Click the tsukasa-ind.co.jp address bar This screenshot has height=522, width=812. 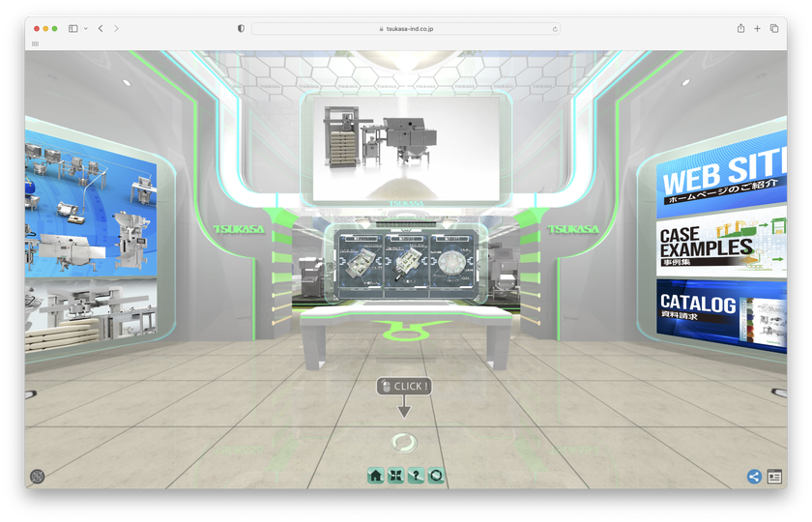405,29
